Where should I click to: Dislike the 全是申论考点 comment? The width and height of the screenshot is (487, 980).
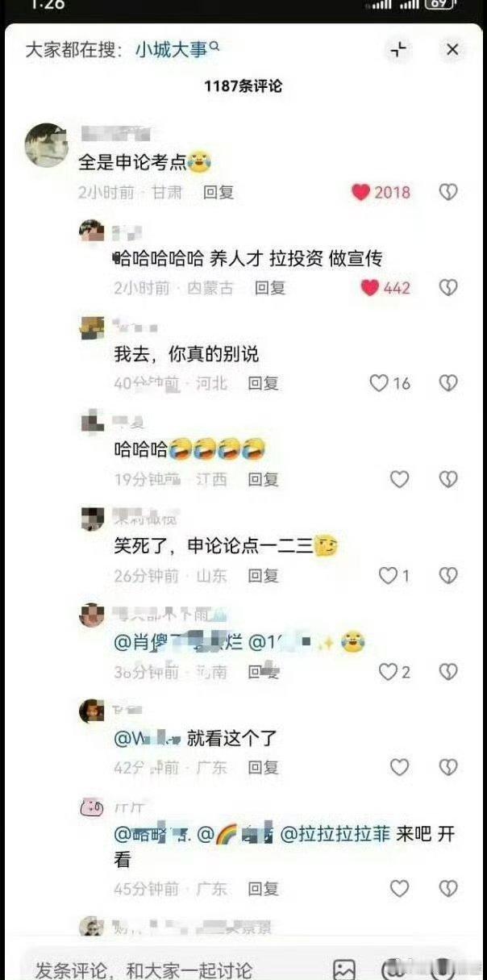pos(448,192)
